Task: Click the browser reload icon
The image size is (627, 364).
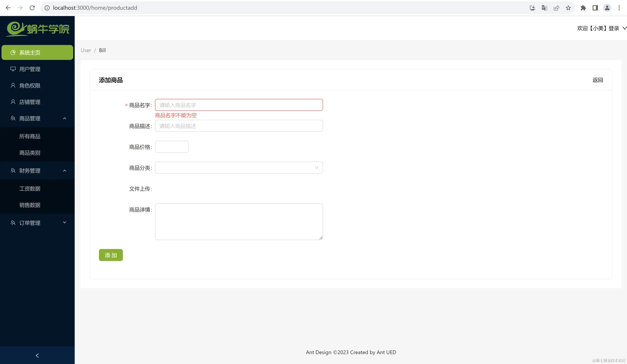Action: pos(32,8)
